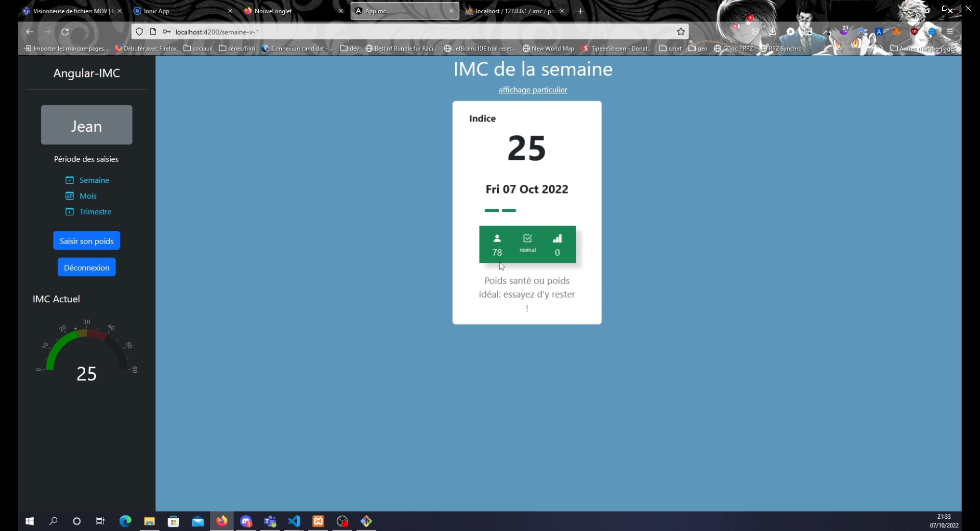Open the sociaux bookmarks folder
The height and width of the screenshot is (531, 980).
click(198, 49)
